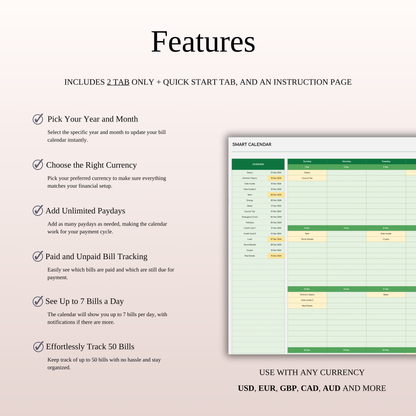Click the underlined '2 TAB' text
The width and height of the screenshot is (416, 416).
118,82
